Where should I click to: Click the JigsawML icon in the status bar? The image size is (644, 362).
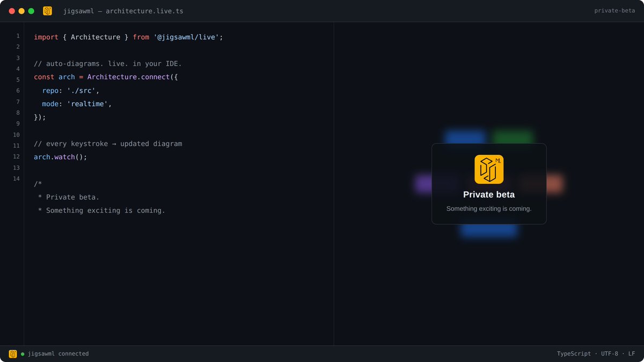click(x=13, y=354)
